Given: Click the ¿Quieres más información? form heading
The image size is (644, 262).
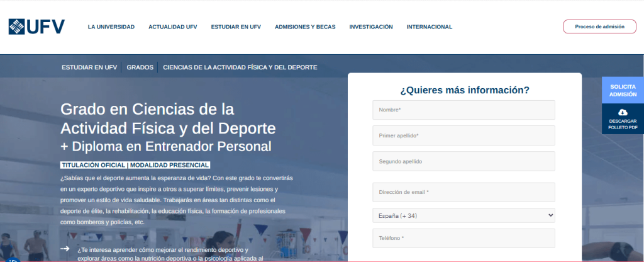Looking at the screenshot, I should point(465,90).
